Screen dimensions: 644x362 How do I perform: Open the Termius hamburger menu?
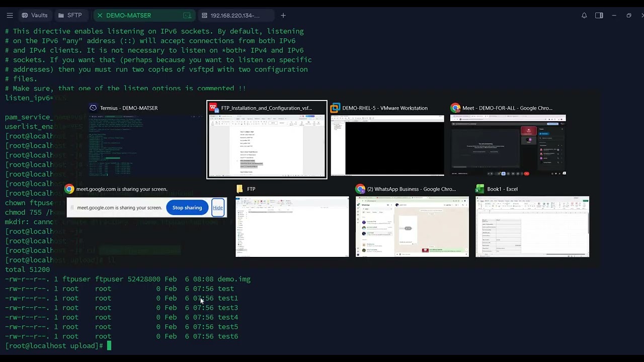coord(10,16)
